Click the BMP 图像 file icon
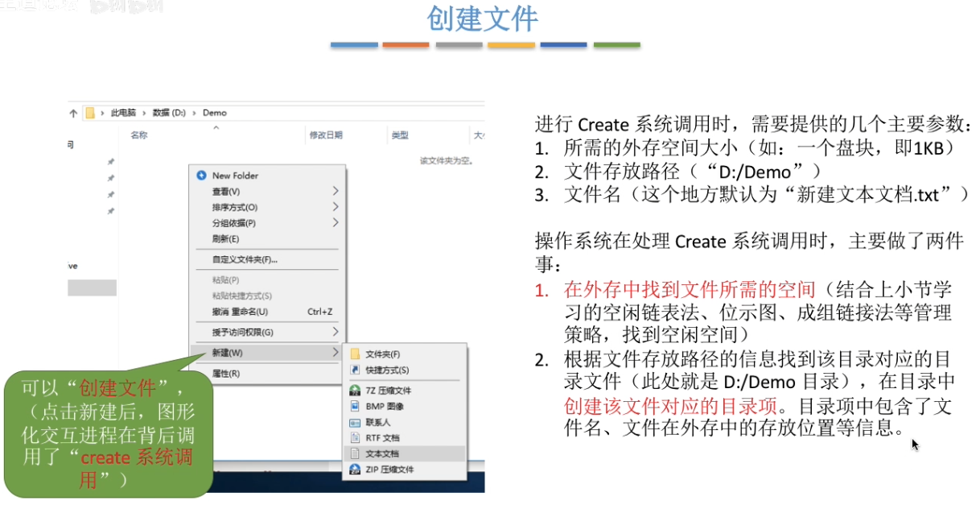Screen dimensions: 980x513 (355, 406)
